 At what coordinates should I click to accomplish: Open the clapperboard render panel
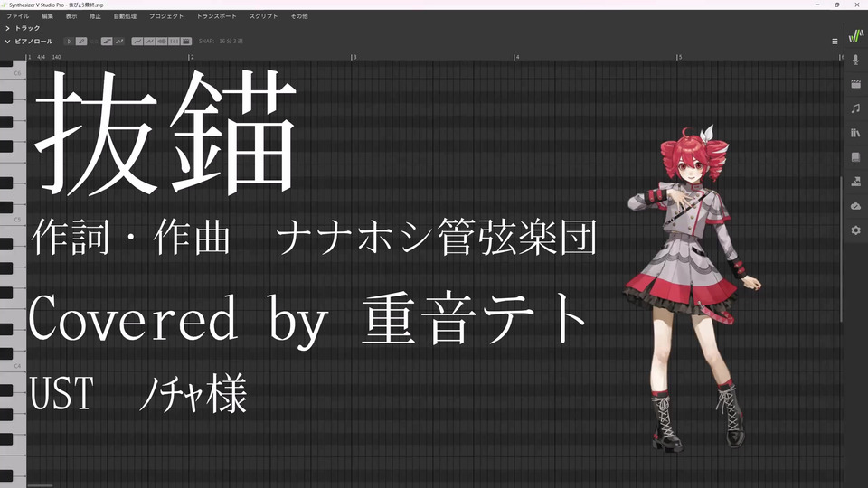(x=856, y=84)
